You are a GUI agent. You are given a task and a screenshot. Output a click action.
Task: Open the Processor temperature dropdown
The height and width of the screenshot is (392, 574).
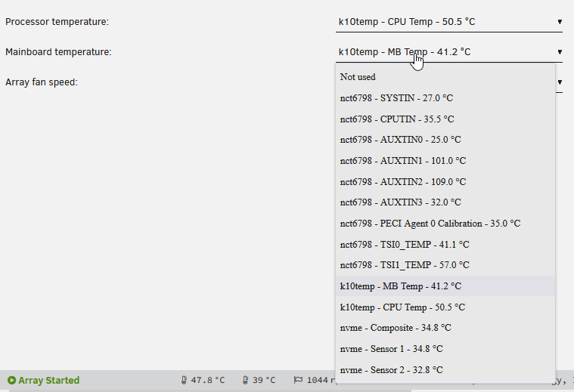point(448,22)
